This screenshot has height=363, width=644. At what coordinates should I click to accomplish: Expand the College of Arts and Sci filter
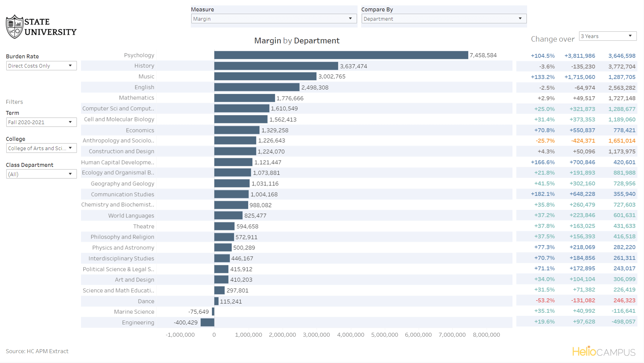click(x=41, y=148)
